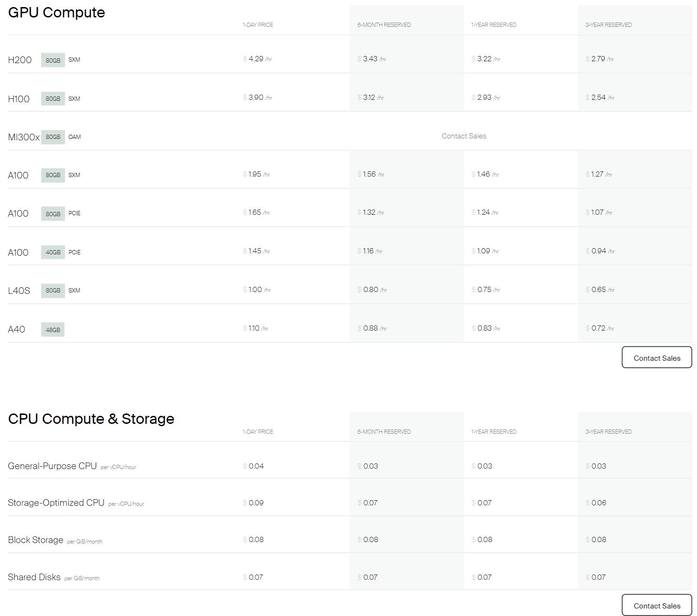Viewport: 697px width, 616px height.
Task: Click the A100 label in the 80GB SXM row
Action: click(18, 175)
